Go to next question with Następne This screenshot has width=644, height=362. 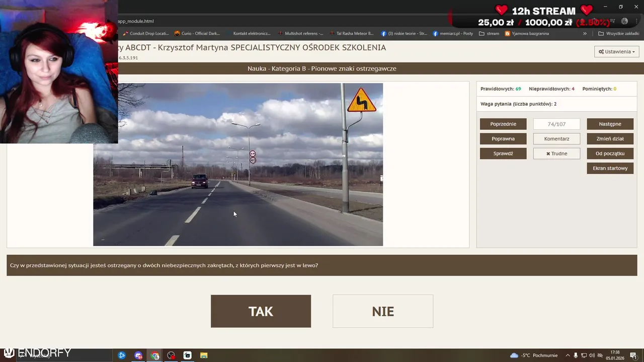click(x=610, y=124)
